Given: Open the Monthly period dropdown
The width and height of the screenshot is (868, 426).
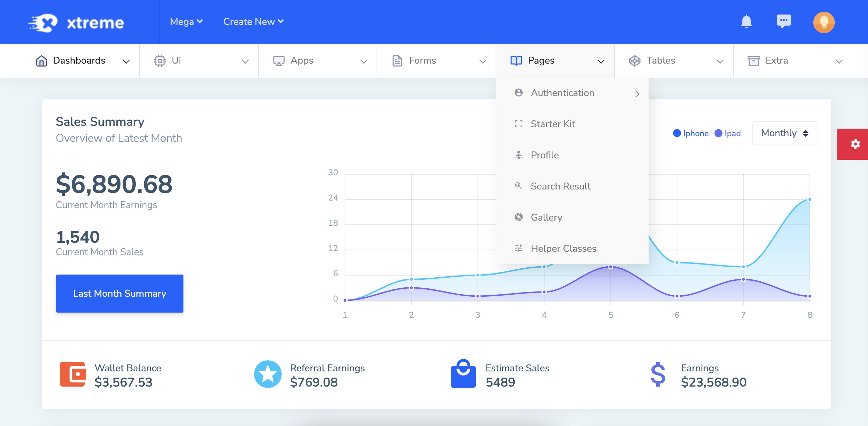Looking at the screenshot, I should tap(785, 133).
